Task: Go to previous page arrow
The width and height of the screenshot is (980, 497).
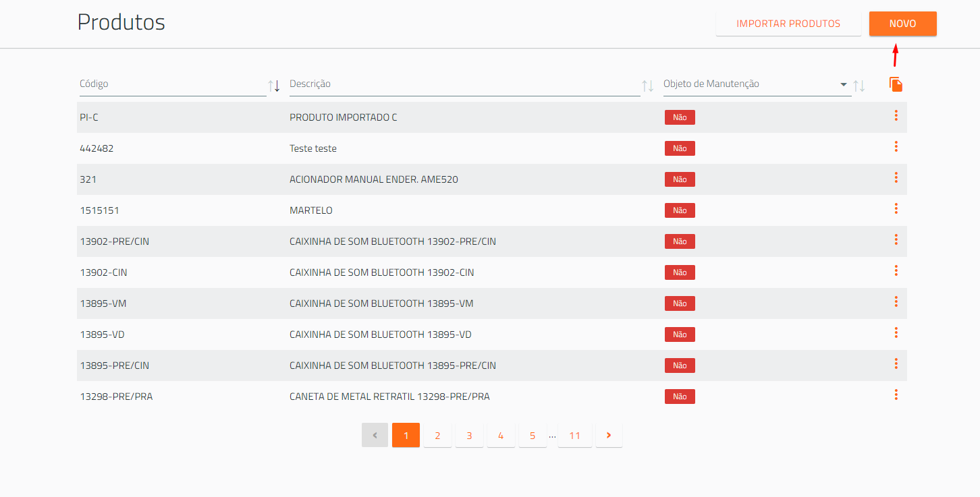Action: point(375,435)
